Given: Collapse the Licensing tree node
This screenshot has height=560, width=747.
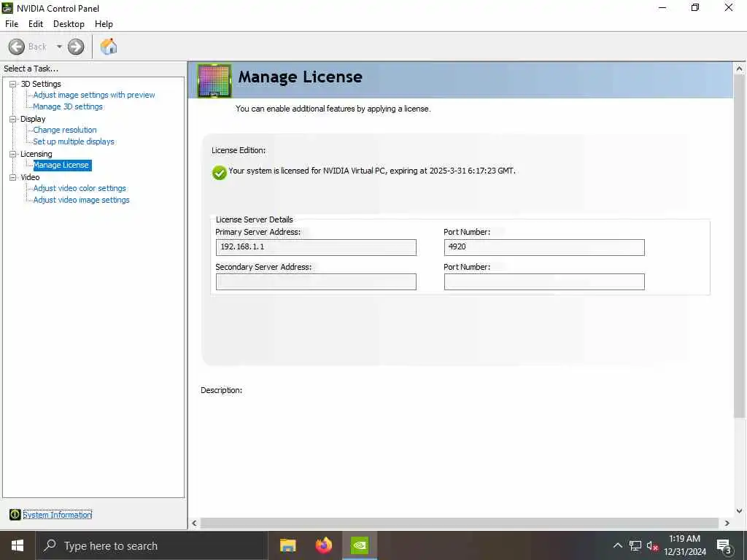Looking at the screenshot, I should pos(13,154).
